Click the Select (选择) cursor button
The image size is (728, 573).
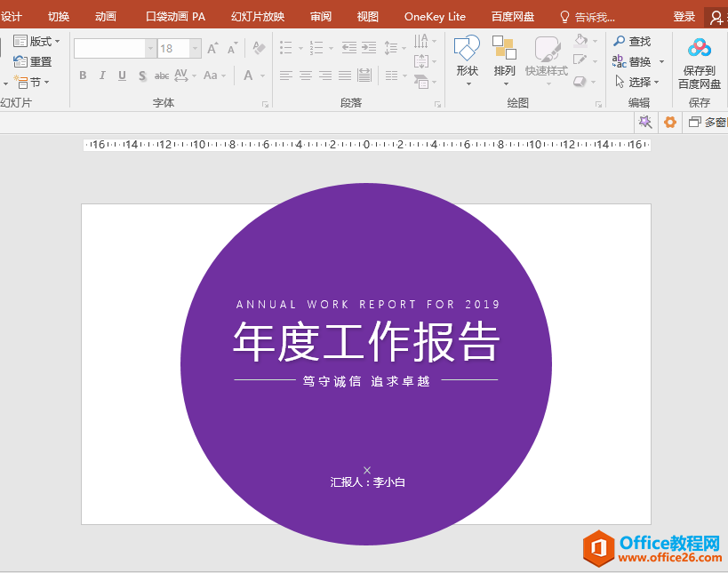coord(631,82)
